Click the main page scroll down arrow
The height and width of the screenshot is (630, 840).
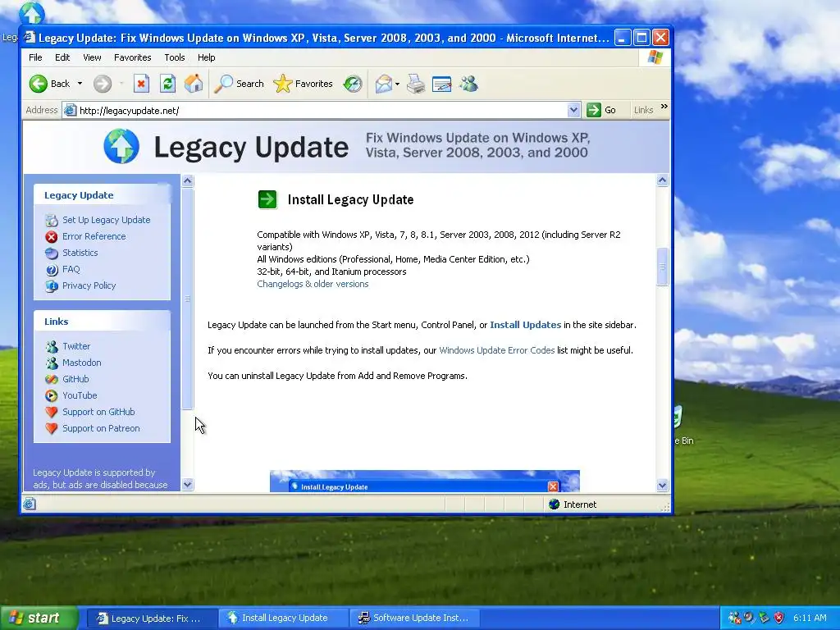pos(663,486)
